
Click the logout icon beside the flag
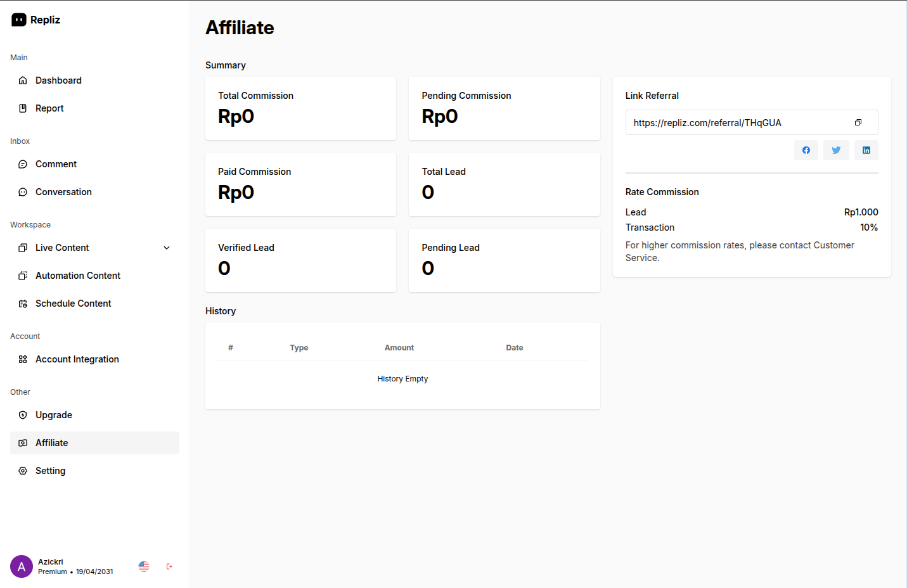tap(169, 566)
